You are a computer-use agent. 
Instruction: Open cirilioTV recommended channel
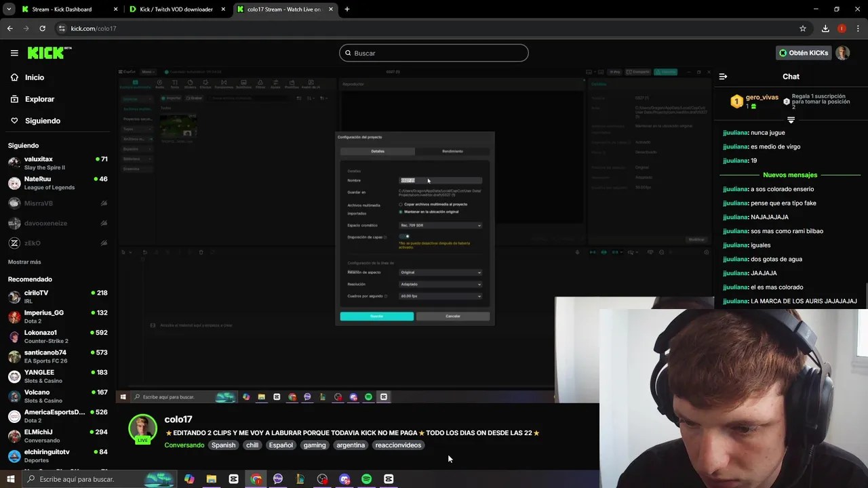[58, 297]
